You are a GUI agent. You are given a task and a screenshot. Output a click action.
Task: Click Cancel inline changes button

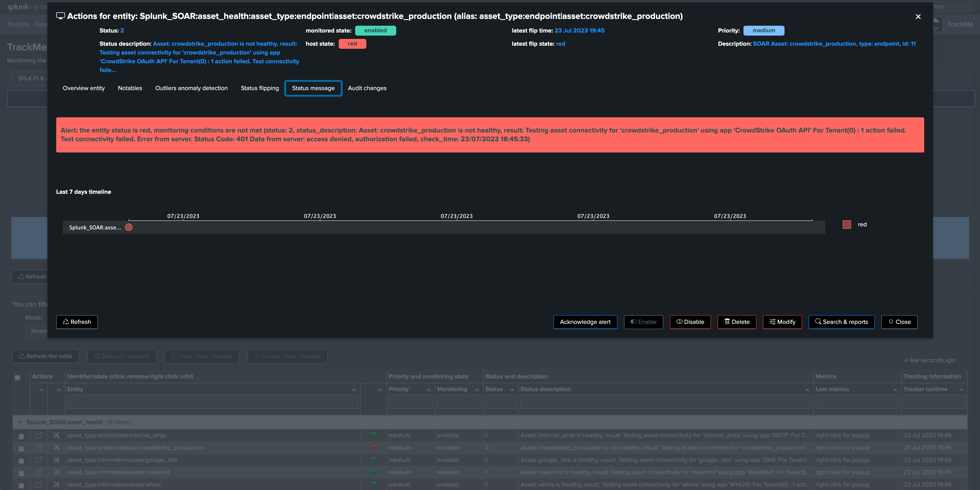point(288,356)
